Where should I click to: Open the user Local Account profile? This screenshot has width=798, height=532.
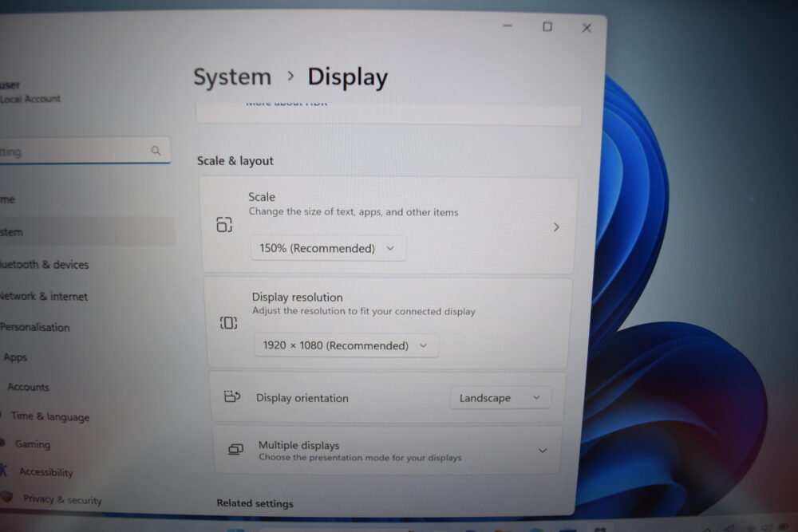point(30,92)
